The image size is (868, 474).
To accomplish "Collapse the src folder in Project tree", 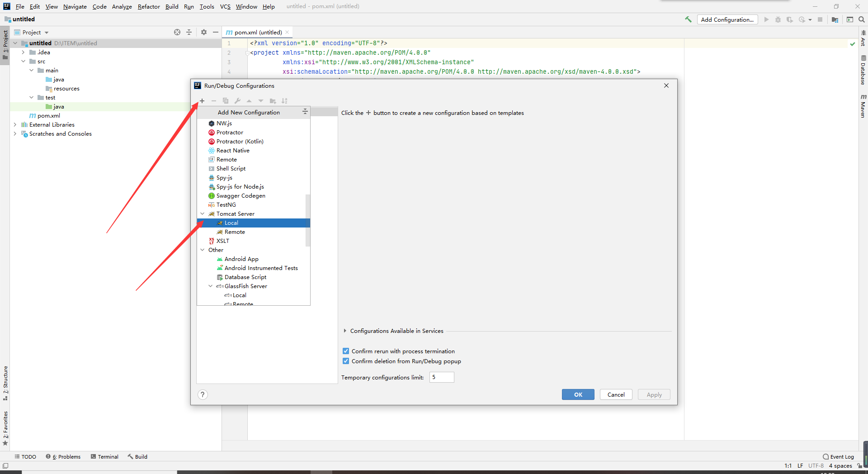I will [x=23, y=61].
